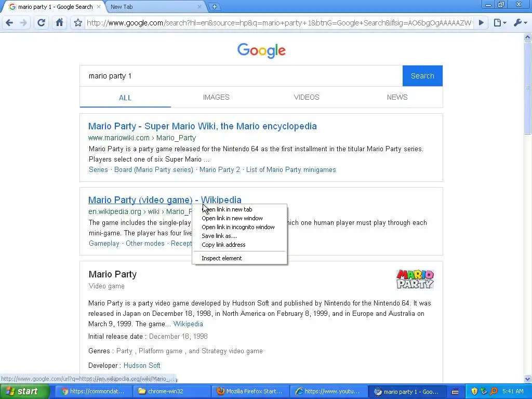532x399 pixels.
Task: Open the home page via the house icon
Action: pos(59,23)
